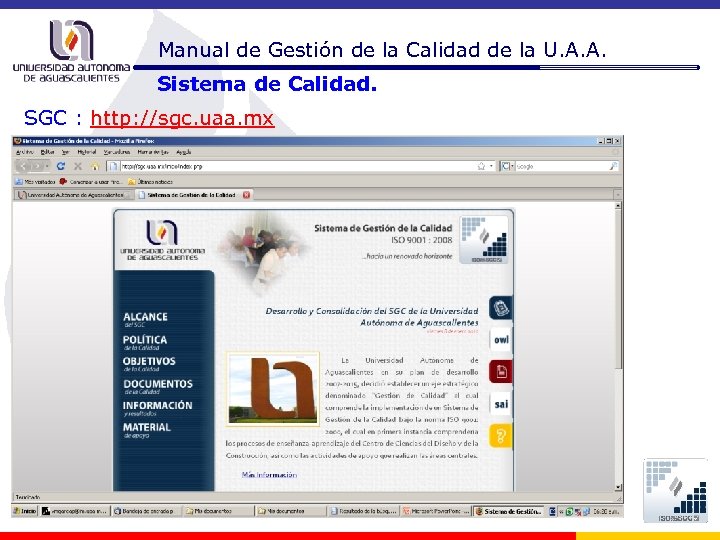Click the vertical scrollbar up arrow
The image size is (720, 540).
[618, 206]
